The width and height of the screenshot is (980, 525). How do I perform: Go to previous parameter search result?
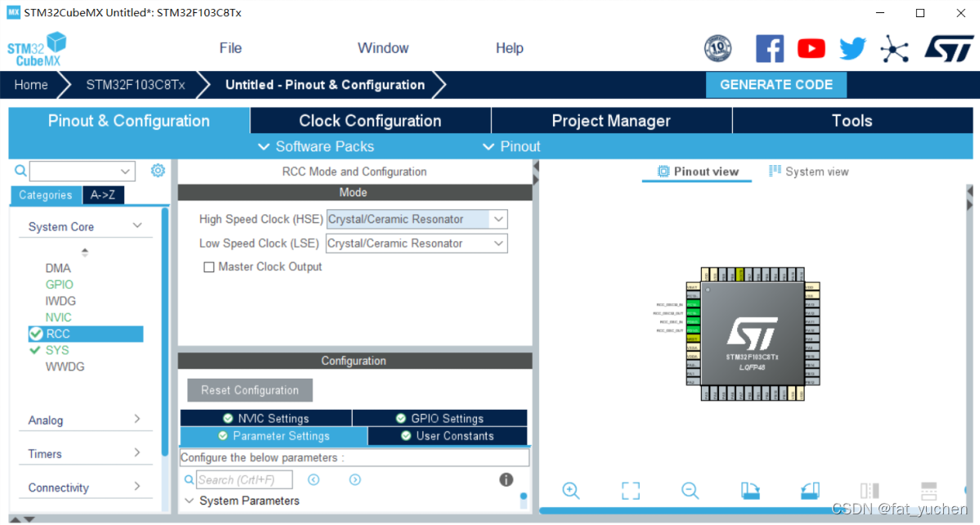pyautogui.click(x=314, y=479)
